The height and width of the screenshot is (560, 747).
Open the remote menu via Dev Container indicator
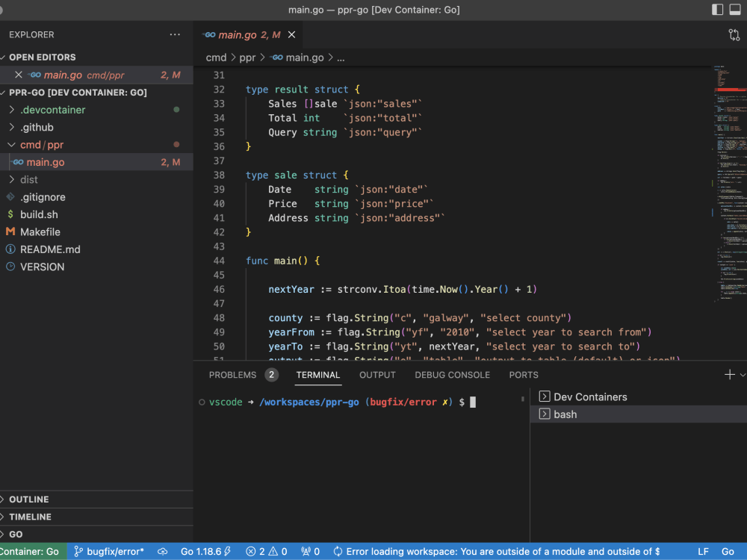click(x=31, y=551)
